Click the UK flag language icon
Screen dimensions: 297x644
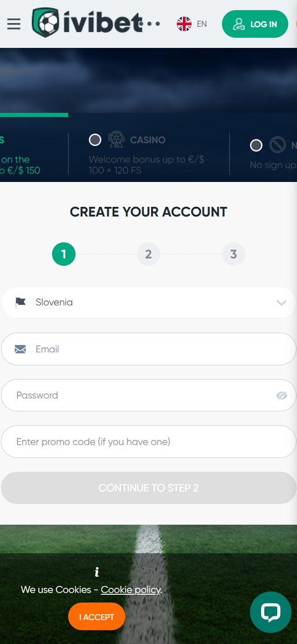[184, 24]
